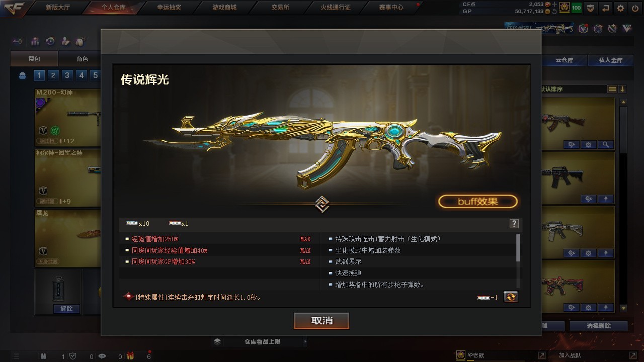Click the plus icon to add CF点
Viewport: 644px width, 362px height.
pos(554,4)
